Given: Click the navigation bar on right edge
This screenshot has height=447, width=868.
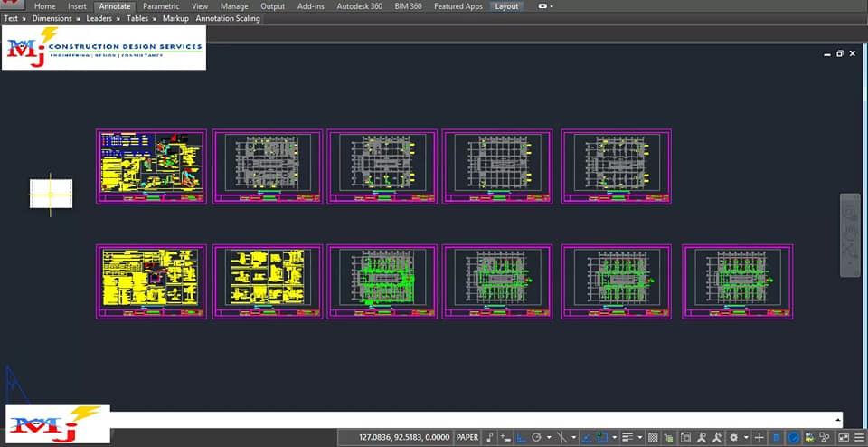Looking at the screenshot, I should point(850,235).
